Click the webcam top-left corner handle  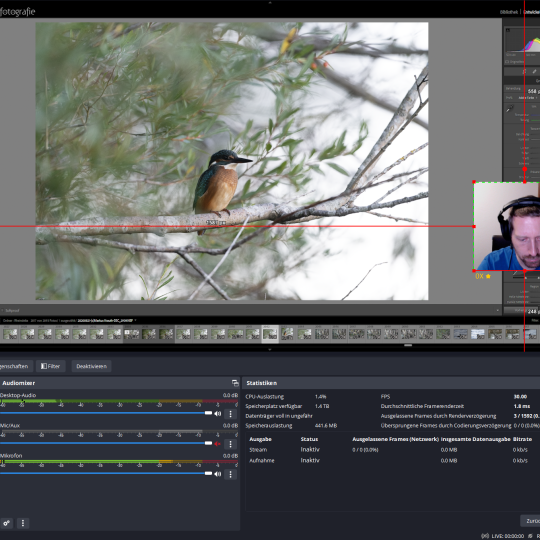coord(474,182)
